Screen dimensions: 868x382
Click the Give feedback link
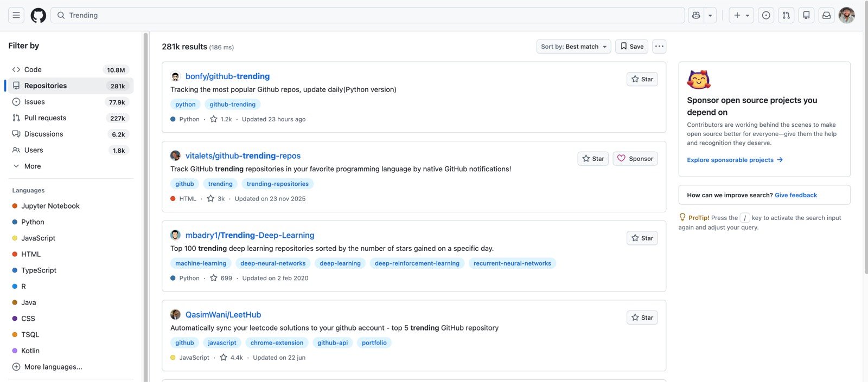796,195
